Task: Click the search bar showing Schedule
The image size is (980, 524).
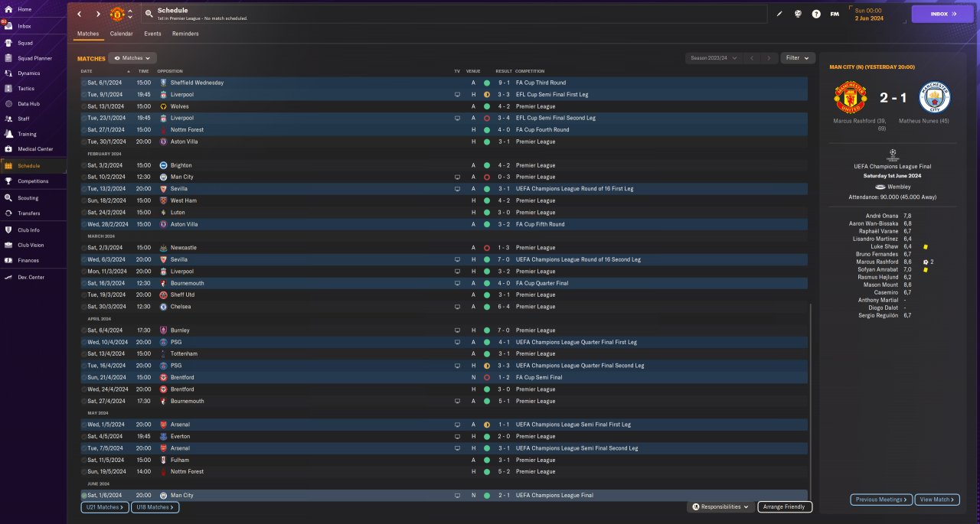Action: point(454,14)
